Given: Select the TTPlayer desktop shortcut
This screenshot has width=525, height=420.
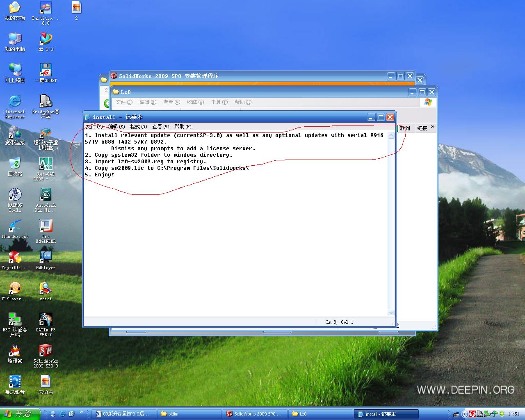Looking at the screenshot, I should [15, 291].
